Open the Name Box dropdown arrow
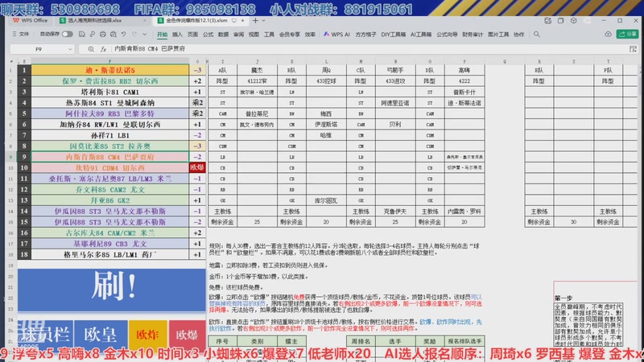 pyautogui.click(x=70, y=49)
